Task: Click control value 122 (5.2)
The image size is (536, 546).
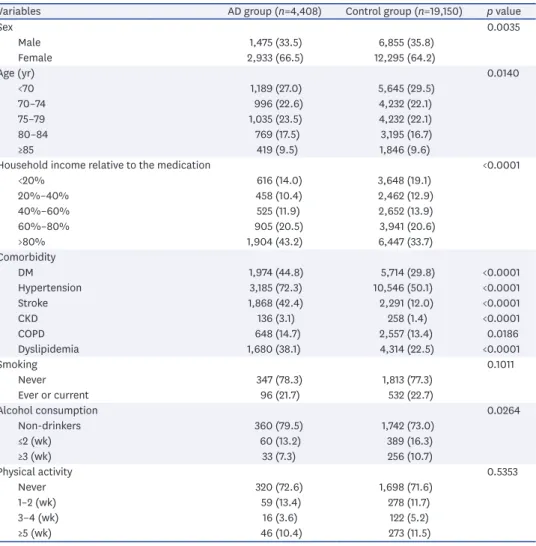Action: (409, 517)
